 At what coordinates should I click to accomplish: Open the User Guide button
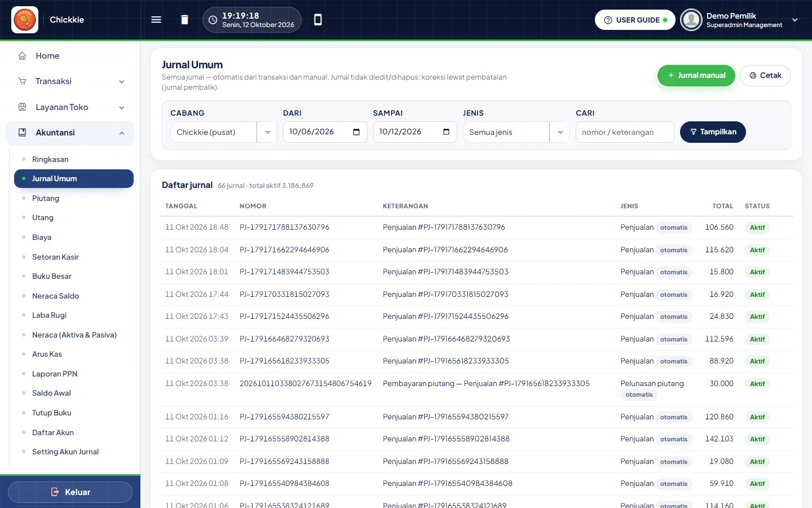click(x=635, y=20)
